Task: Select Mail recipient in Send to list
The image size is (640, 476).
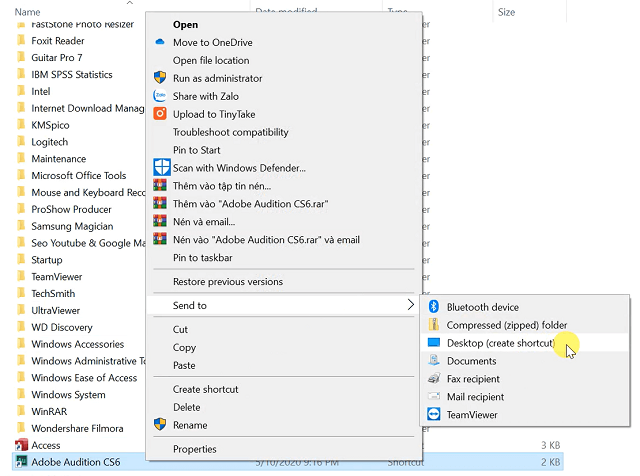Action: coord(475,397)
